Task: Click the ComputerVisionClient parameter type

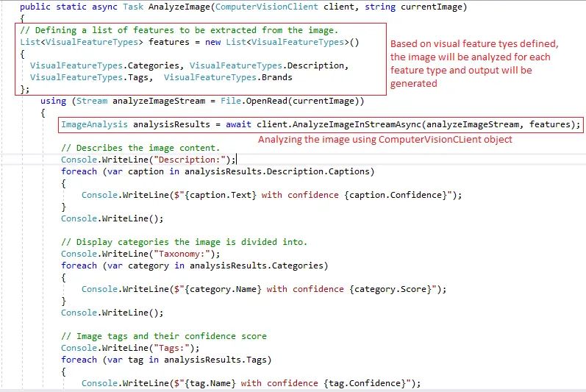Action: [x=267, y=7]
